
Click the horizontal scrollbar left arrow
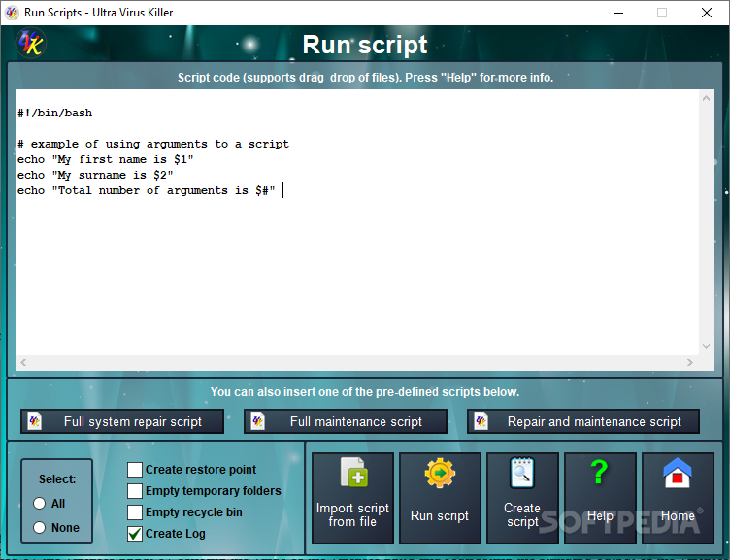pyautogui.click(x=23, y=362)
